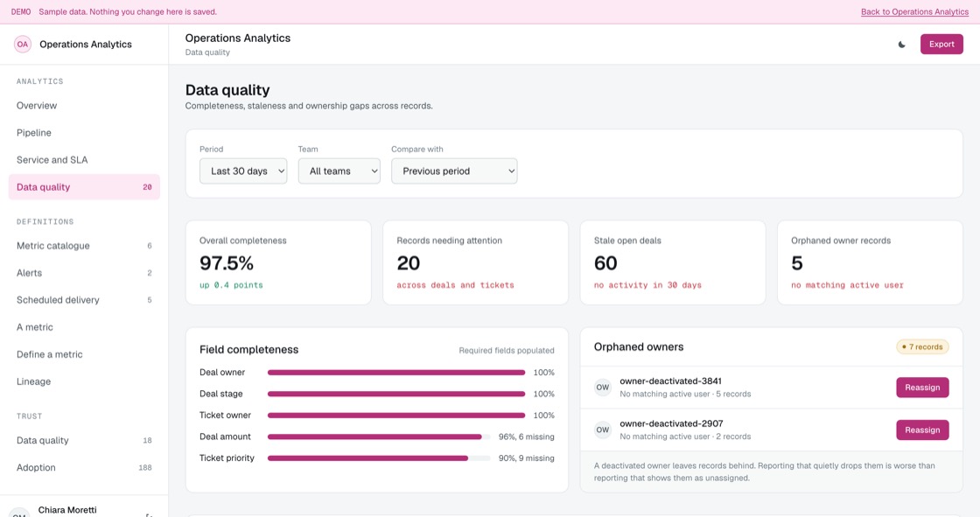Click the Deal amount completeness bar
This screenshot has height=517, width=980.
[x=379, y=437]
